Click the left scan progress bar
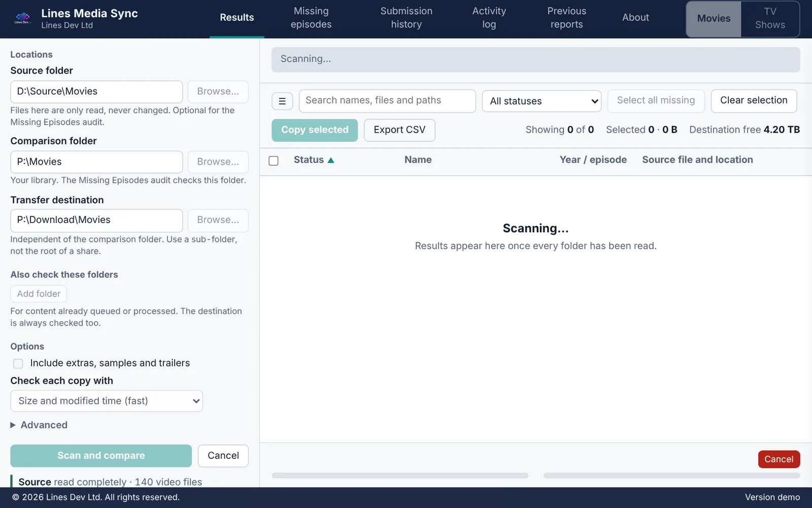Viewport: 812px width, 508px height. tap(400, 475)
